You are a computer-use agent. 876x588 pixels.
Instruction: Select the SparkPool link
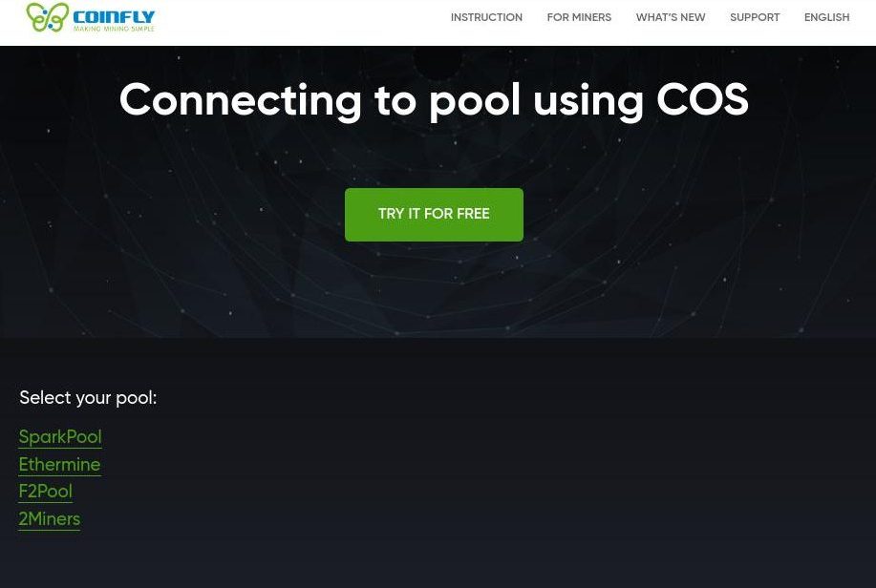pyautogui.click(x=60, y=436)
